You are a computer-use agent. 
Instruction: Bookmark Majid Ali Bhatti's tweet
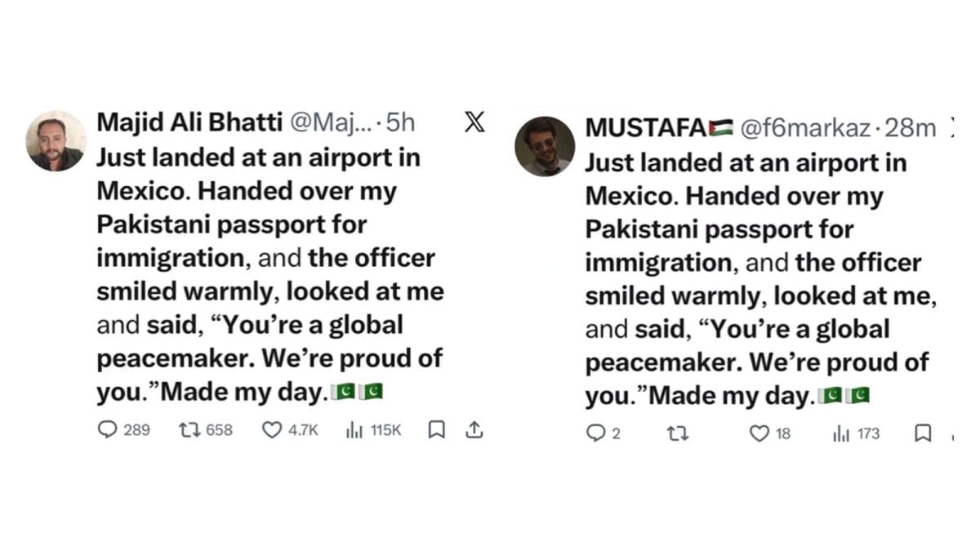[x=435, y=429]
